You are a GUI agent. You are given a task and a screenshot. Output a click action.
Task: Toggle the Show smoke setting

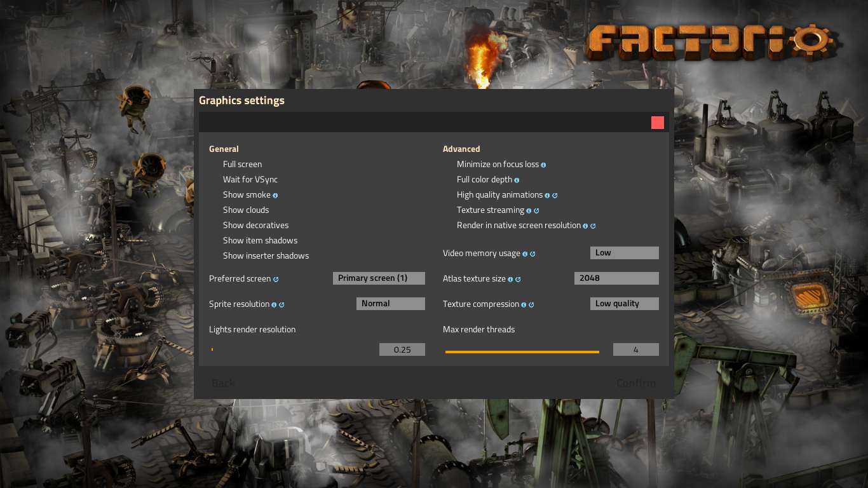(247, 194)
